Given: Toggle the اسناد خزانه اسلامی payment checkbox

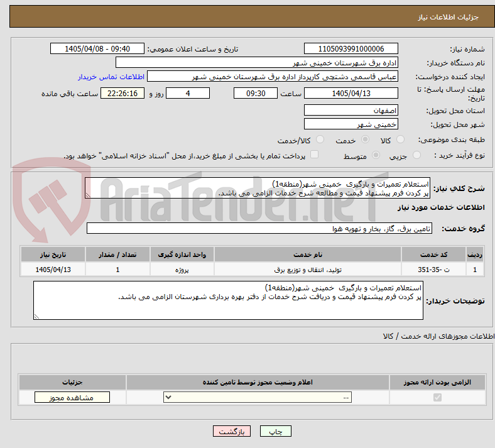Looking at the screenshot, I should coord(314,155).
